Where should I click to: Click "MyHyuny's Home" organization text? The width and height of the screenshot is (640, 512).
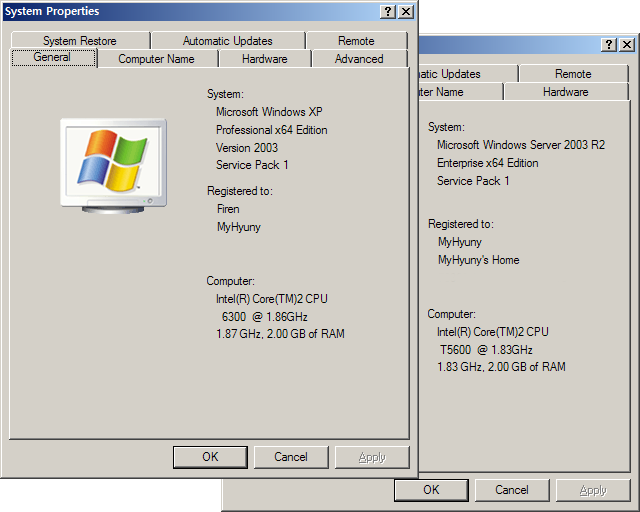[478, 260]
